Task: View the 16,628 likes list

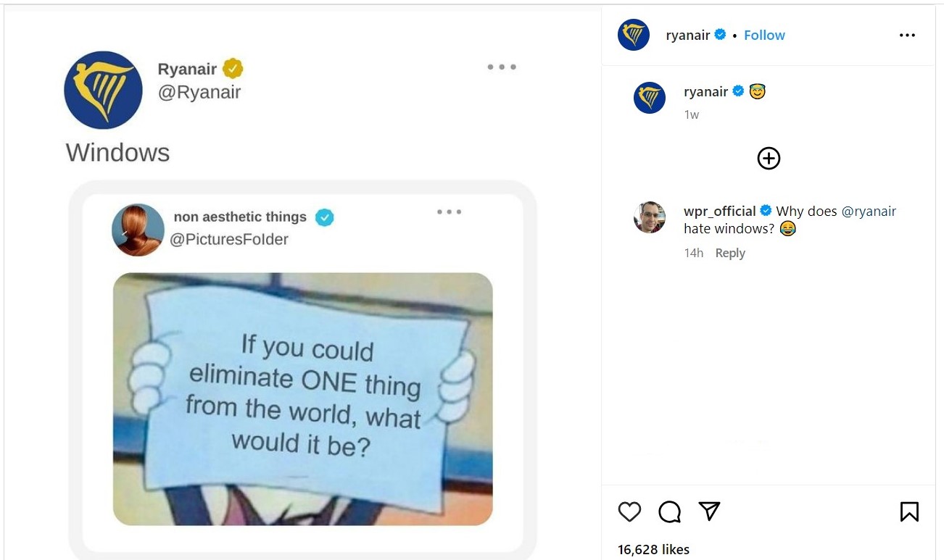Action: coord(653,549)
